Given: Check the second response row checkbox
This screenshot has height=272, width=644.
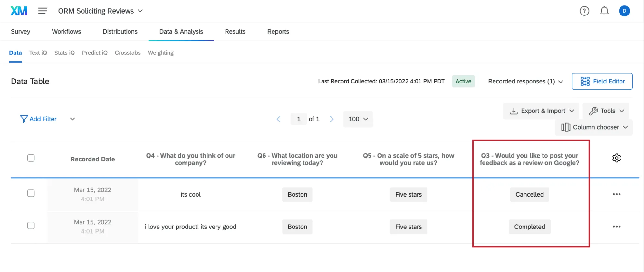Looking at the screenshot, I should 31,226.
